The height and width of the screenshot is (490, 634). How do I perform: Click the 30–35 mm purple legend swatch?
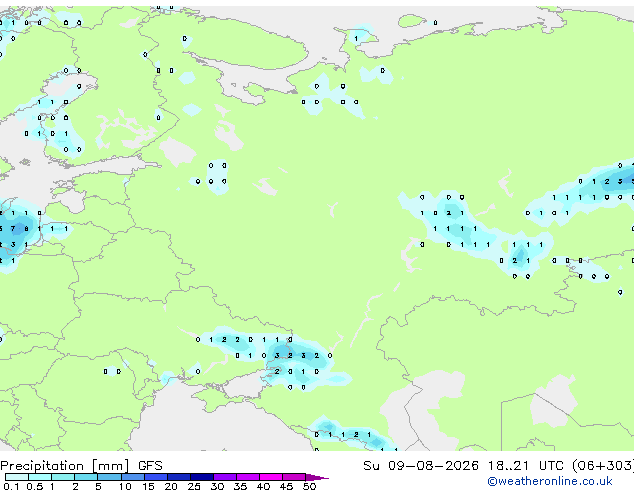click(225, 477)
